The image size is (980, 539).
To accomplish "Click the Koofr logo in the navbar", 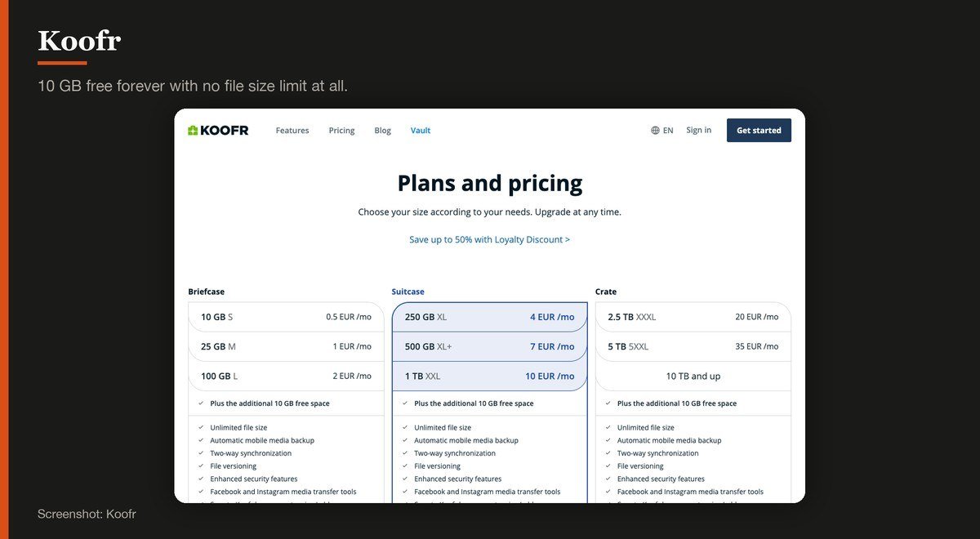I will tap(218, 131).
